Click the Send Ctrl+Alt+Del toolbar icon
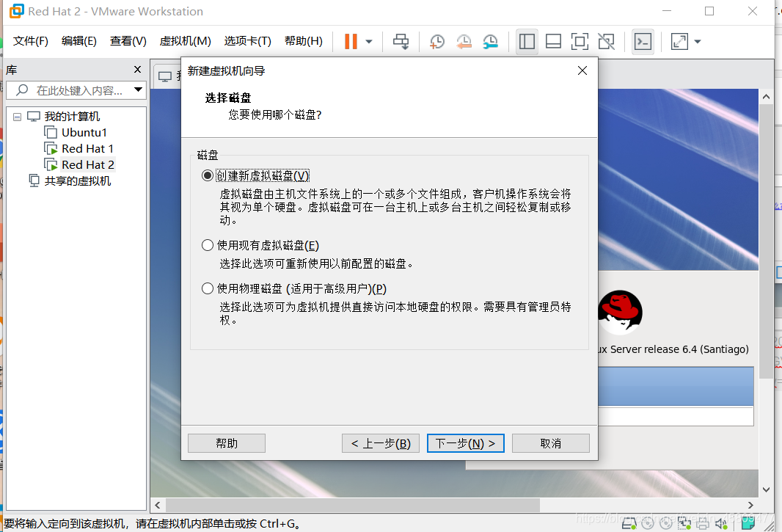This screenshot has width=782, height=532. tap(401, 41)
